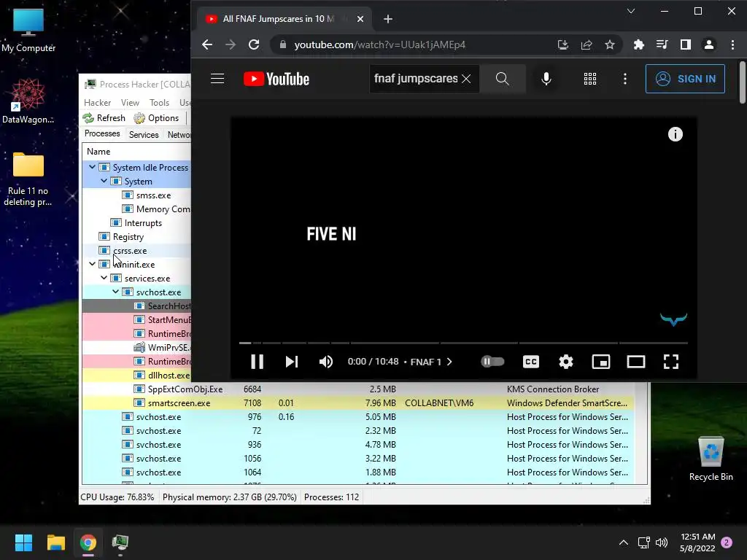747x560 pixels.
Task: Close the All FNAF Jumpscares tab
Action: pos(360,19)
